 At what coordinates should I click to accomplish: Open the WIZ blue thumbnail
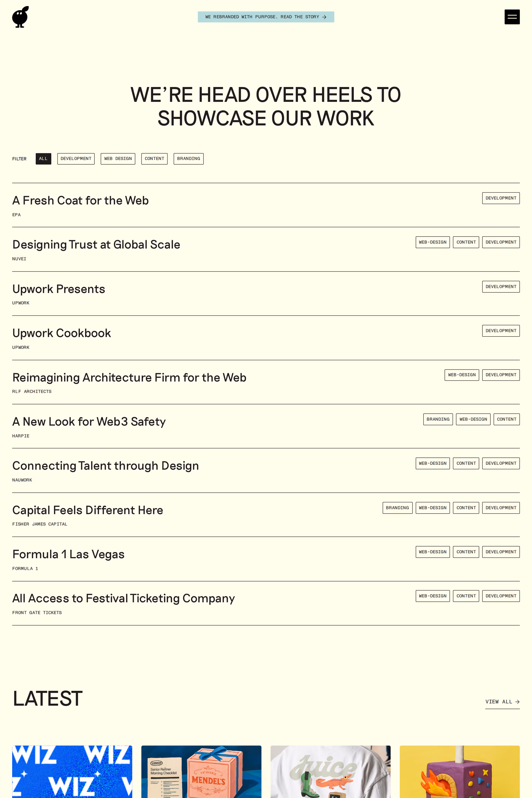[x=72, y=772]
